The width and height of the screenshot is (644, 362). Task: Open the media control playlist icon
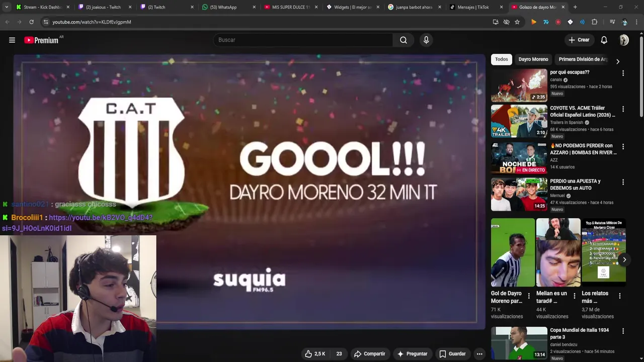point(612,22)
